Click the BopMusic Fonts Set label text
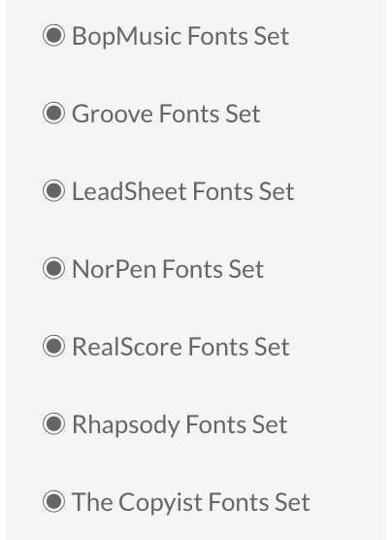 point(180,37)
